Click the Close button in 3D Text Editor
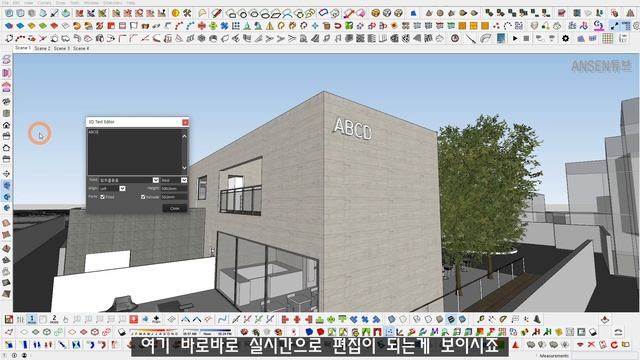 175,208
